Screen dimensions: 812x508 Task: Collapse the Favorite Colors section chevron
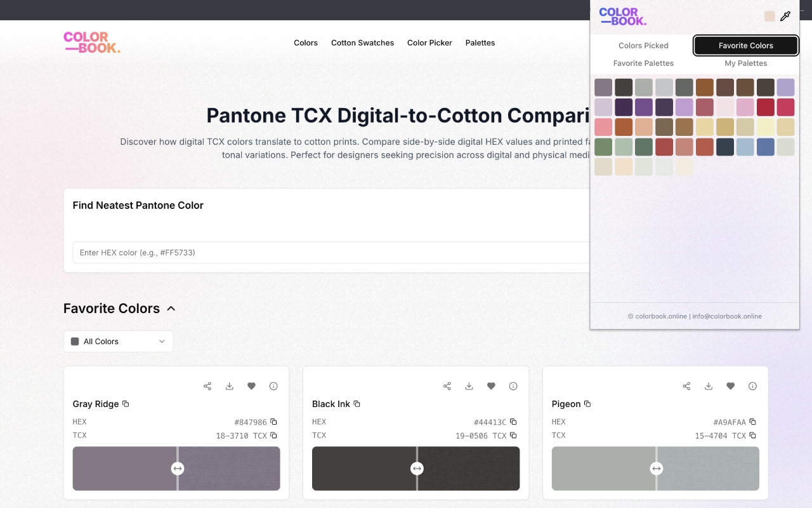pos(171,309)
